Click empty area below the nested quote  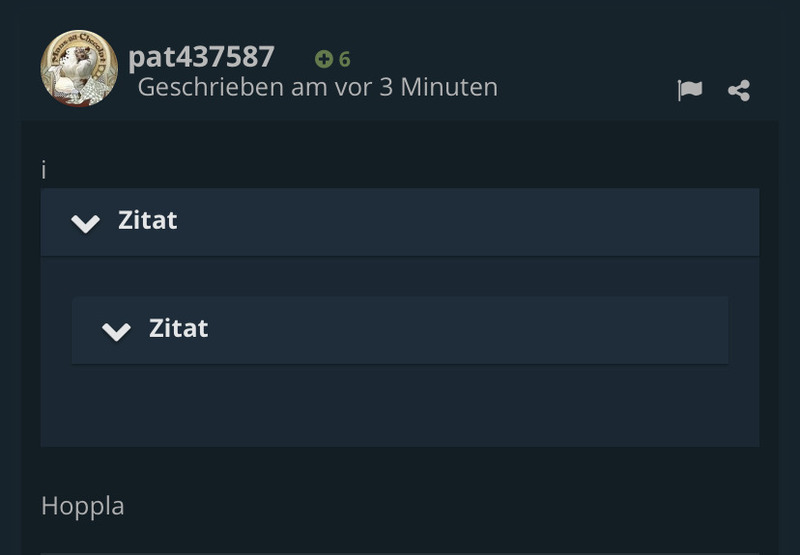click(400, 406)
